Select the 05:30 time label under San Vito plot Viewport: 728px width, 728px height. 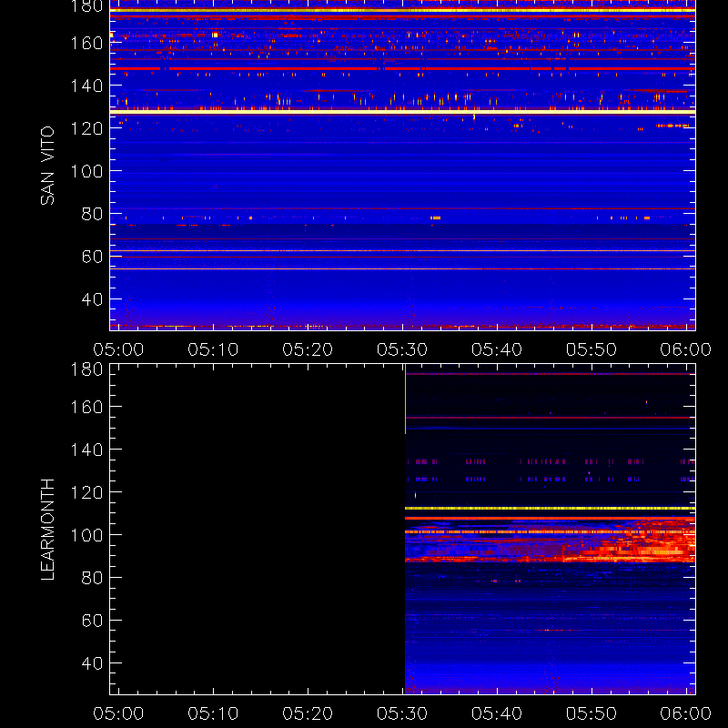coord(402,349)
